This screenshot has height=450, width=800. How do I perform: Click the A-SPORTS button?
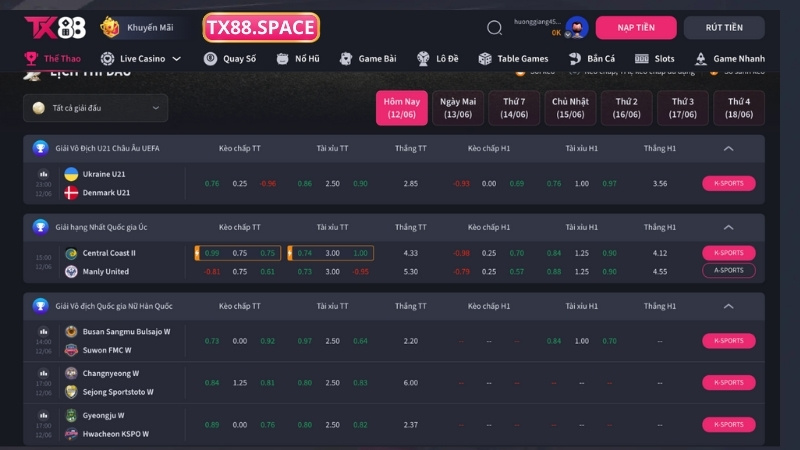729,270
